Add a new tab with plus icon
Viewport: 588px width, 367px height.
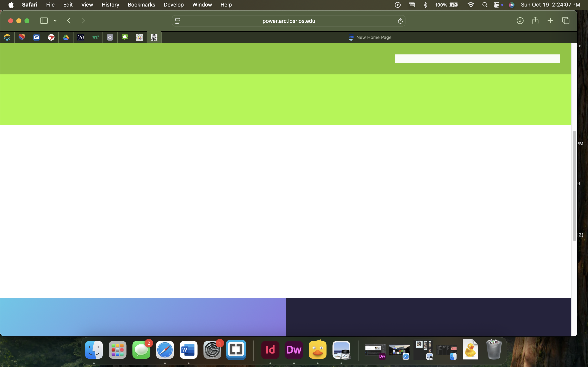tap(550, 21)
